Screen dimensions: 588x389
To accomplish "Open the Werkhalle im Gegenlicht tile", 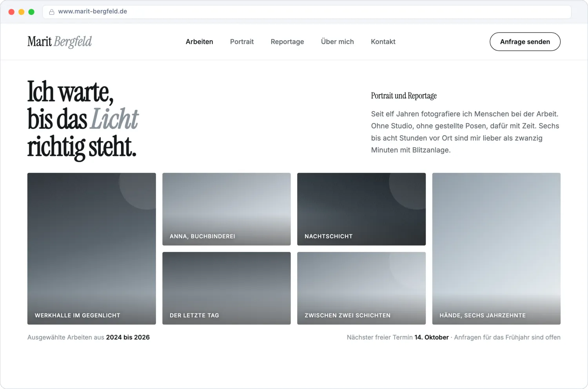I will (92, 249).
